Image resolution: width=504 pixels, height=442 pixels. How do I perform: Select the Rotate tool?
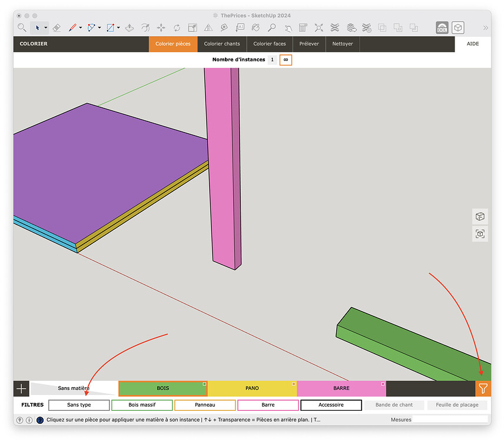click(x=177, y=27)
